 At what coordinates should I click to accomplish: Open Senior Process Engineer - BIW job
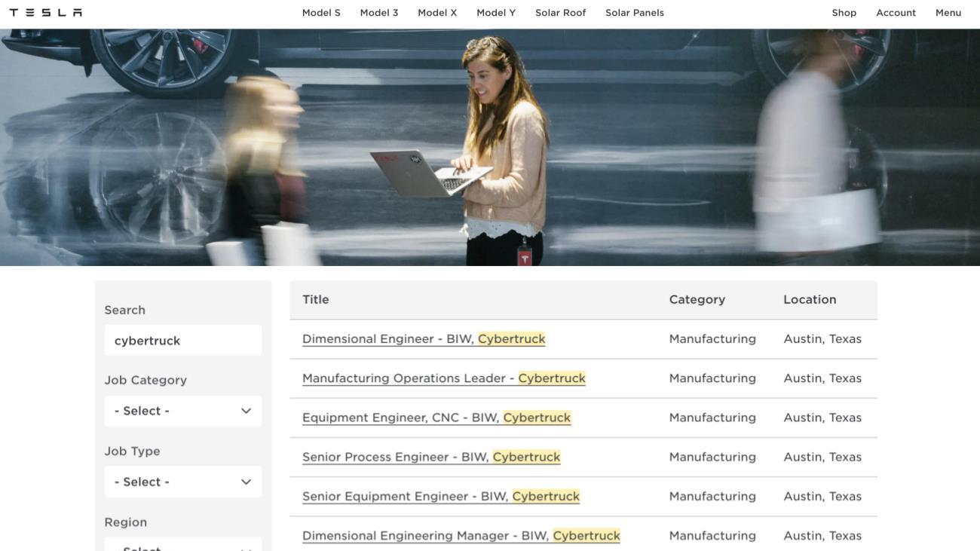431,457
